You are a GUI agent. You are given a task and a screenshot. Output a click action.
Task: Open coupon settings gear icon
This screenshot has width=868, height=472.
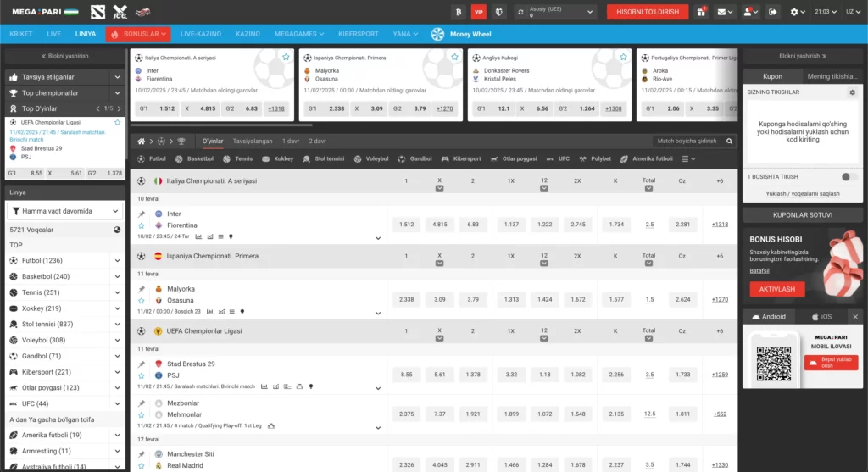853,92
